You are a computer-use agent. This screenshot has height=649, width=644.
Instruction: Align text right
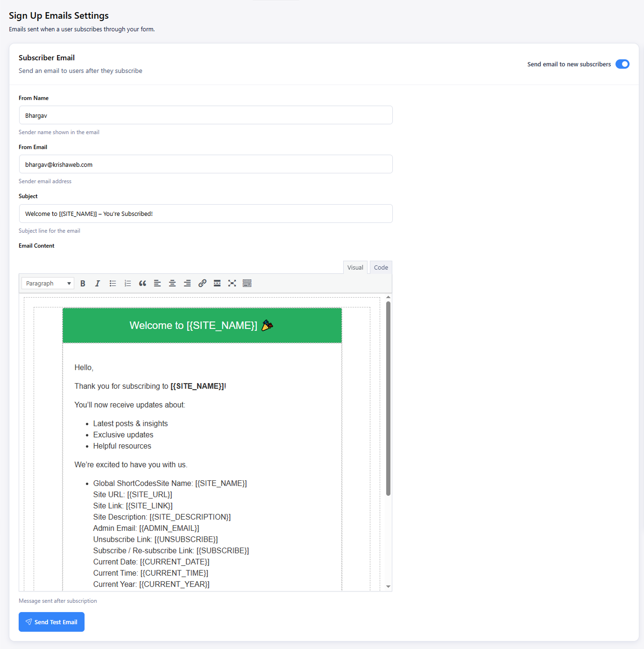pyautogui.click(x=187, y=283)
